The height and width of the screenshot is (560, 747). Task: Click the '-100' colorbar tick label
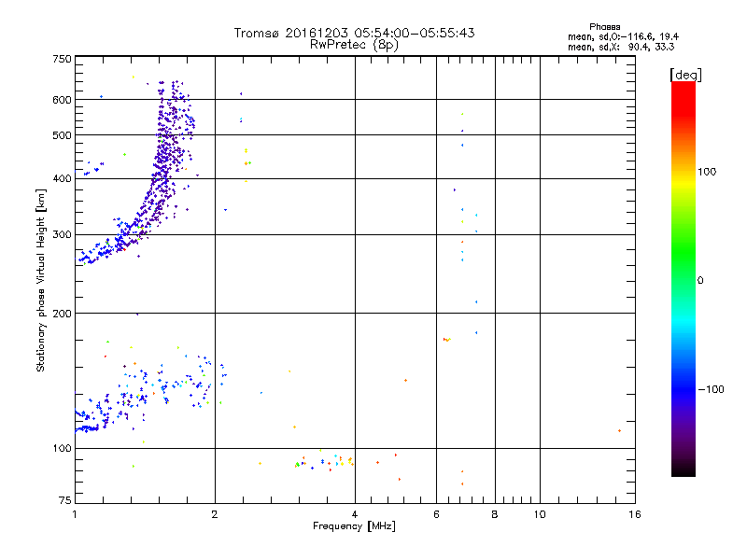coord(711,389)
